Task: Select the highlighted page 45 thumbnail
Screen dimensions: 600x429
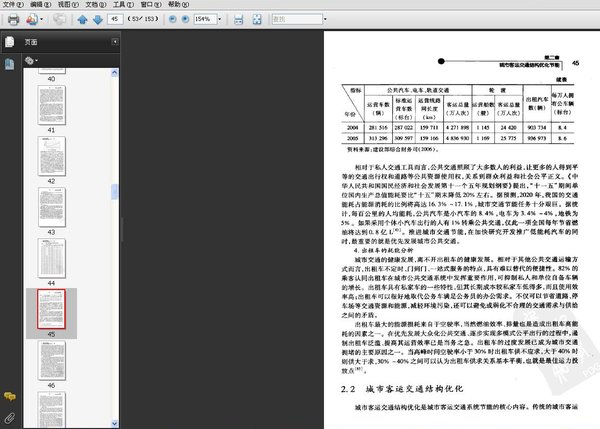Action: coord(52,309)
